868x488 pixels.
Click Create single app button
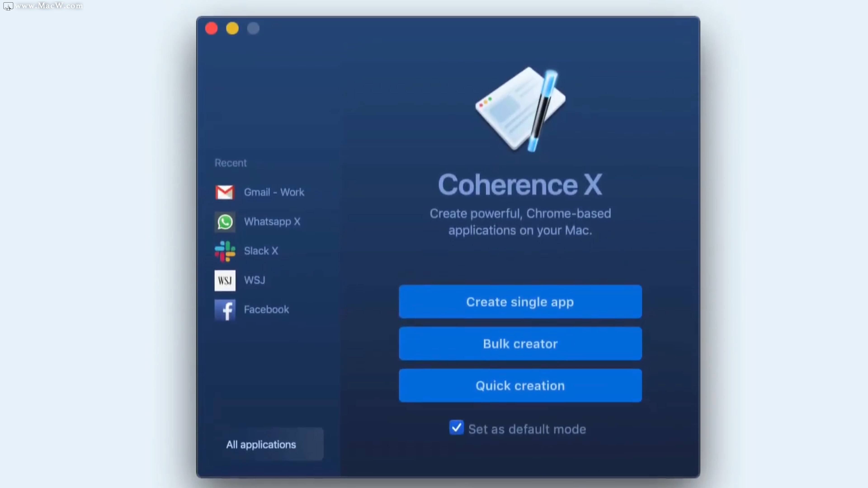[x=520, y=302]
